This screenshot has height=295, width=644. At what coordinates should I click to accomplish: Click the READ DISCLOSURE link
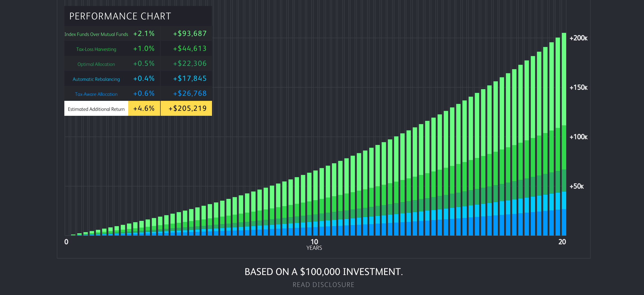(323, 285)
